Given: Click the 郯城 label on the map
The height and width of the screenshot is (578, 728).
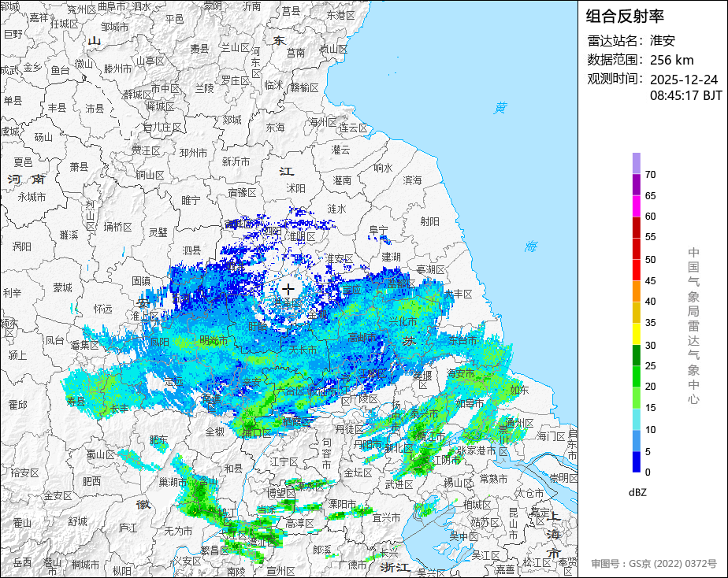Looking at the screenshot, I should [232, 120].
